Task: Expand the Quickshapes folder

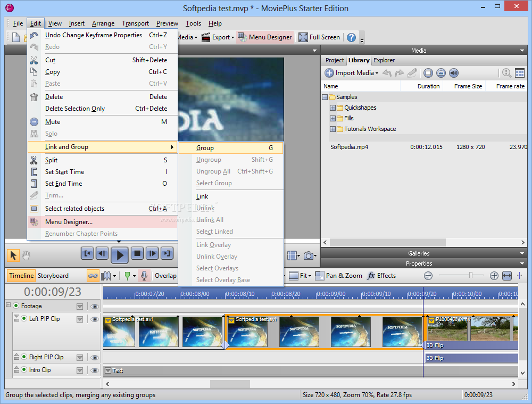Action: click(x=333, y=108)
